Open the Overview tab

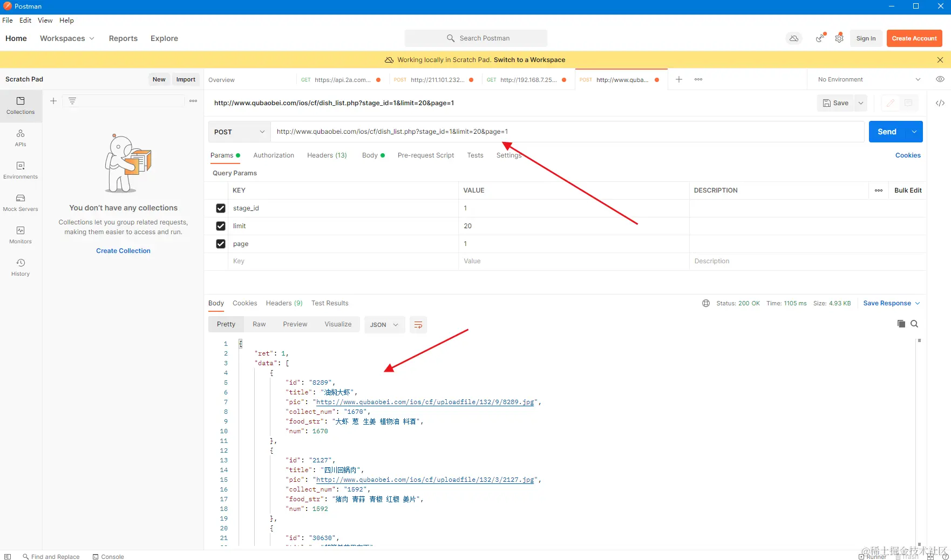pos(222,80)
